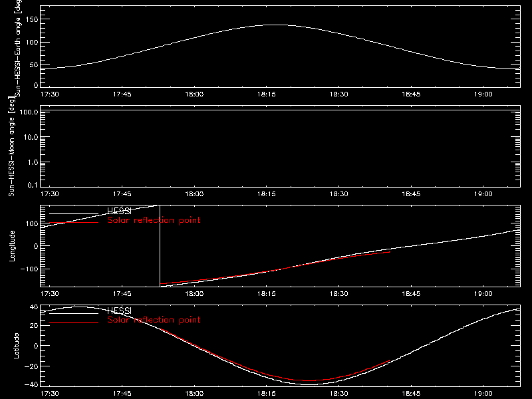Click 18:15 time label under Earth angle plot
532x399 pixels.
point(267,94)
